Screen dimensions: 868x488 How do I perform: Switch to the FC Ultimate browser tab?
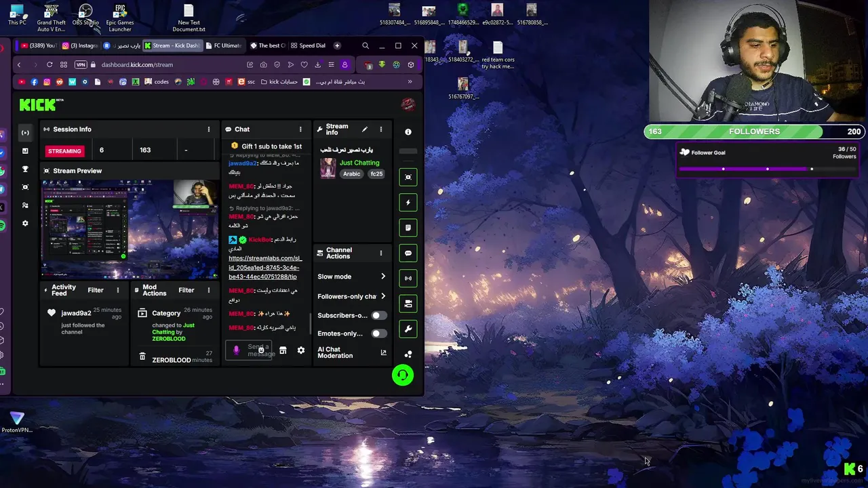point(223,45)
